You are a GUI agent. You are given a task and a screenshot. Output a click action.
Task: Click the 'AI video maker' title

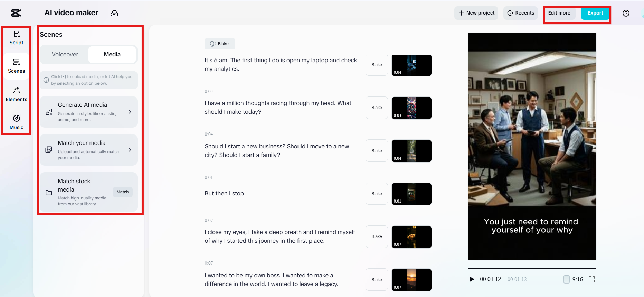click(72, 13)
